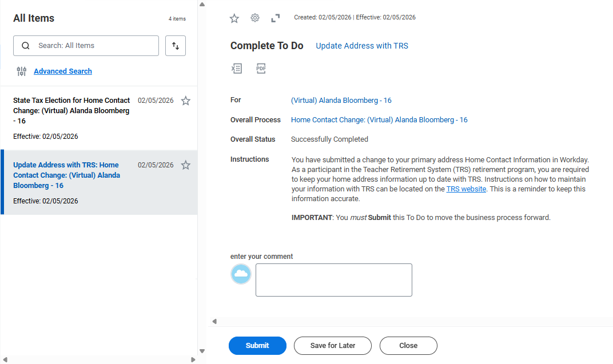
Task: Select Update Address with TRS inbox item
Action: coord(66,175)
